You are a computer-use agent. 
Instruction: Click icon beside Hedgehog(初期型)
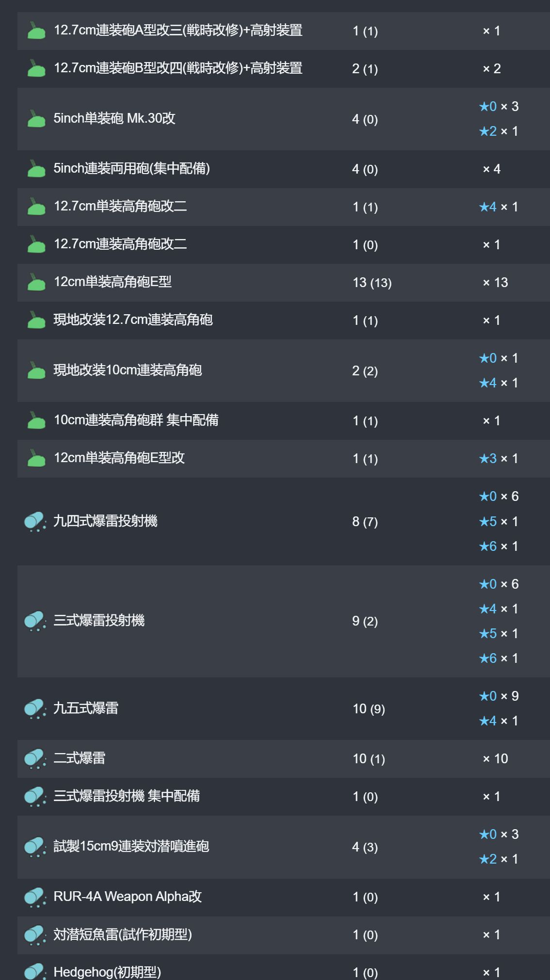[35, 971]
